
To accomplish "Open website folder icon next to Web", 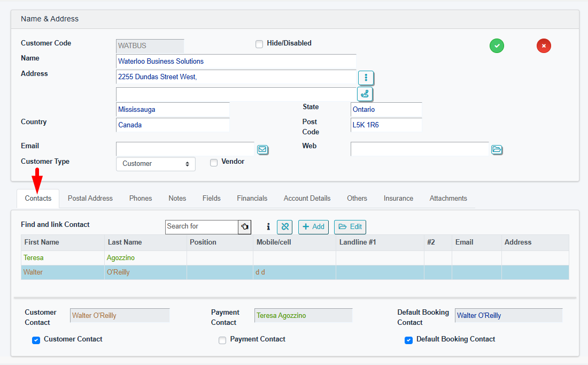I will pos(497,149).
